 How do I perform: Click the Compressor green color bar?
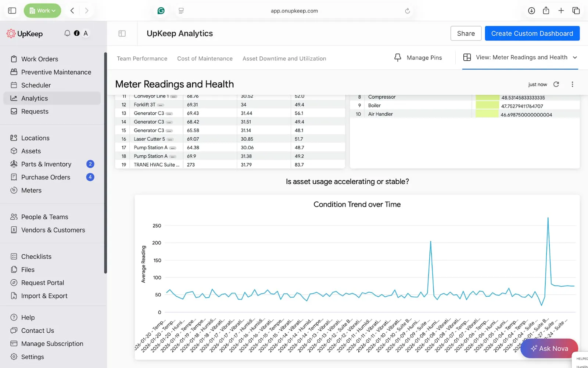pos(487,98)
